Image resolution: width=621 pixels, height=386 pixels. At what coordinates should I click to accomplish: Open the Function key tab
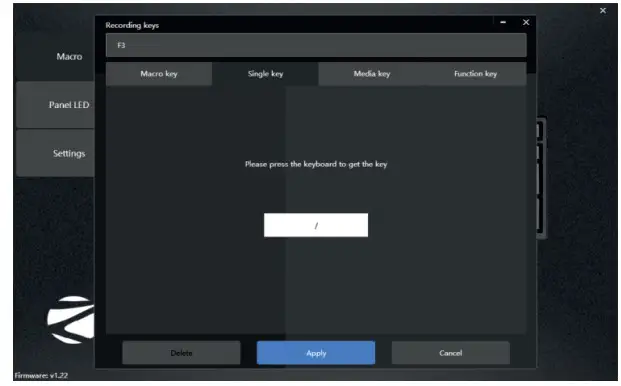[475, 74]
